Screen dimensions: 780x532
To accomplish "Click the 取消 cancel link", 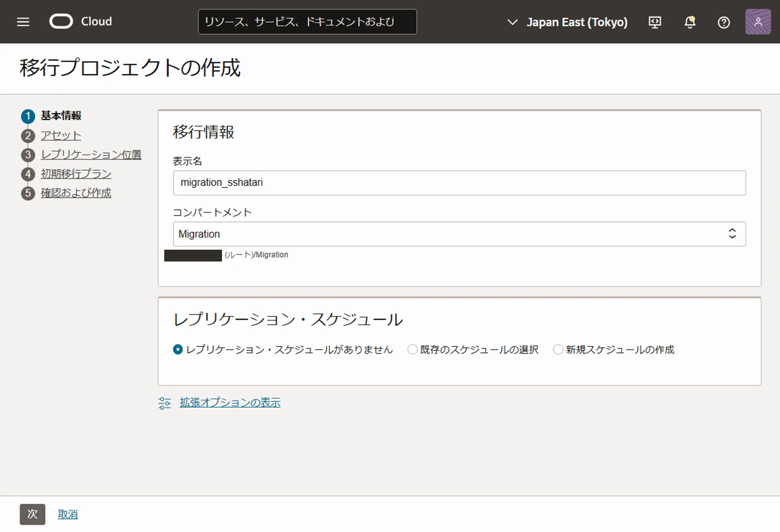I will 68,515.
